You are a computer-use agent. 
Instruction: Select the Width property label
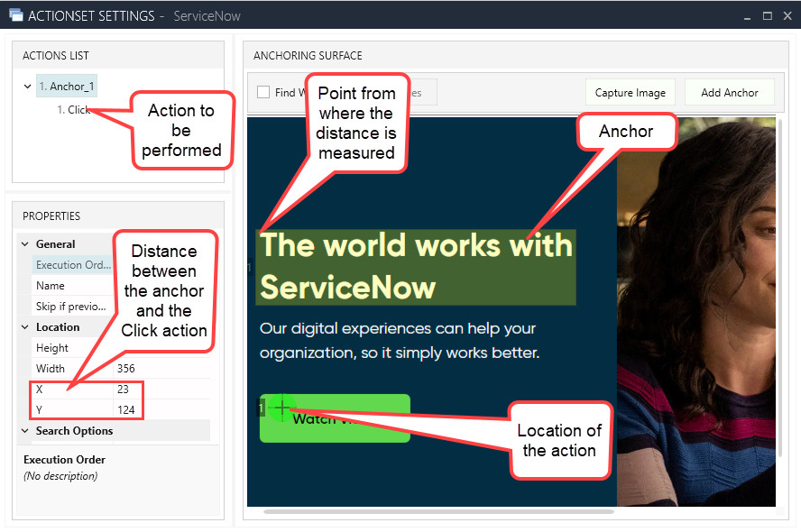(51, 368)
